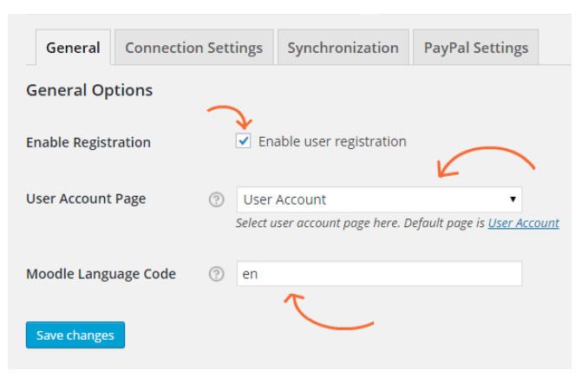Image resolution: width=588 pixels, height=377 pixels.
Task: Open the User Account page dropdown
Action: click(378, 199)
